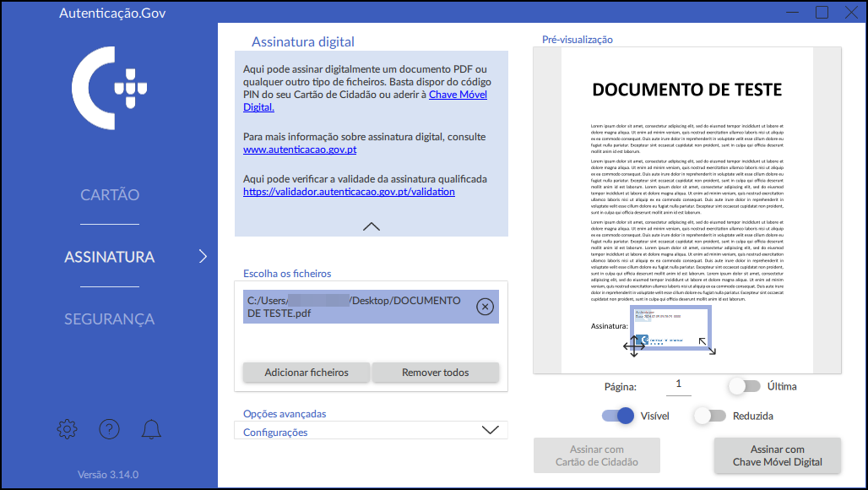Screen dimensions: 868x490
Task: Open the SEGURANÇA menu
Action: [x=110, y=319]
